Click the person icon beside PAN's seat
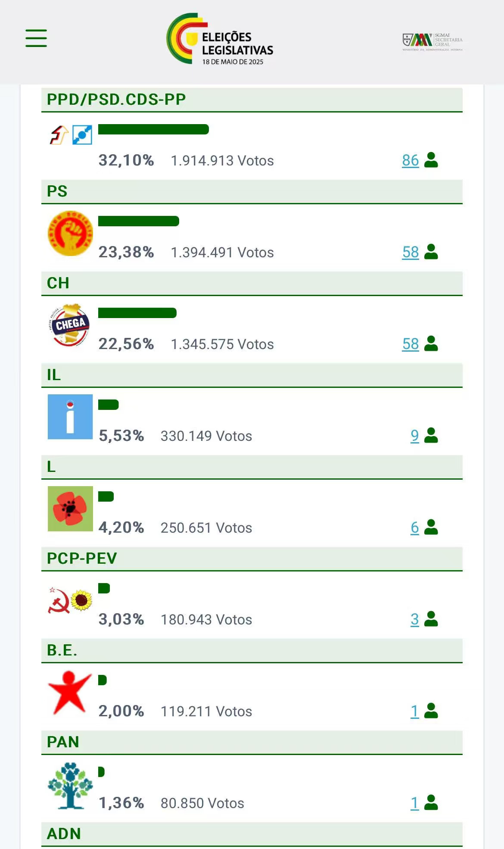The height and width of the screenshot is (849, 504). [x=431, y=802]
